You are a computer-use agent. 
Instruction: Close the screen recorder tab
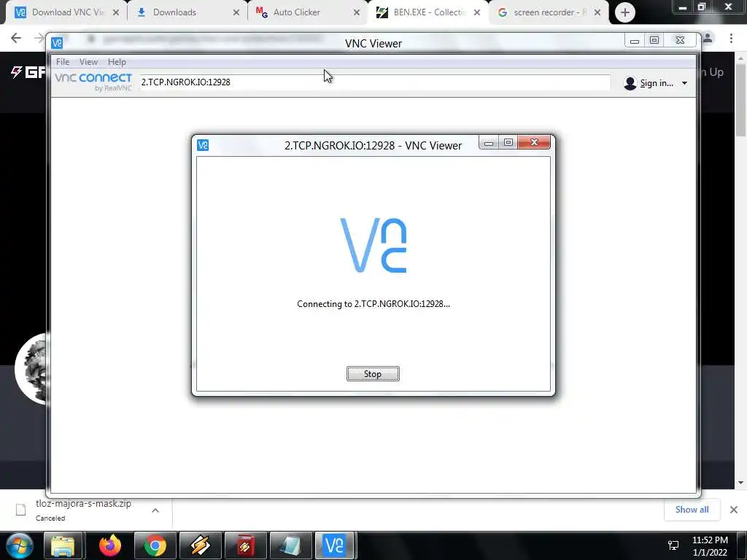597,13
